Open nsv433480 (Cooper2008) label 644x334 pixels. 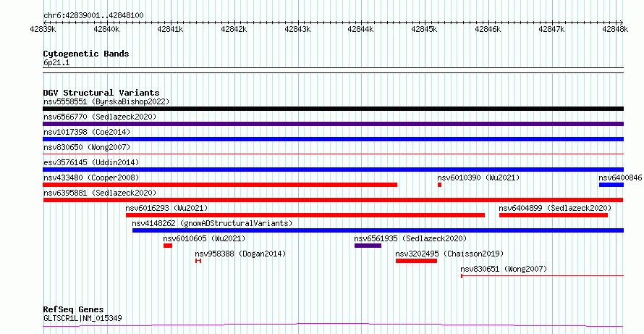91,178
